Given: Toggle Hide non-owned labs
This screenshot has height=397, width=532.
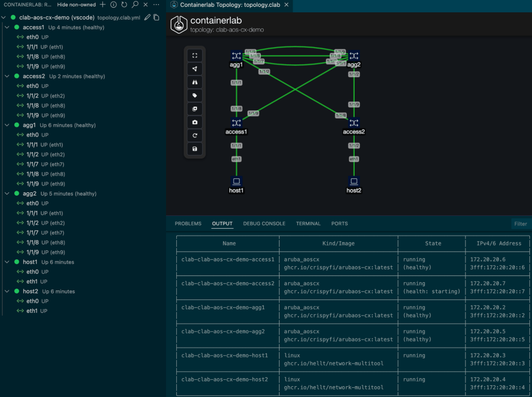Looking at the screenshot, I should click(76, 5).
